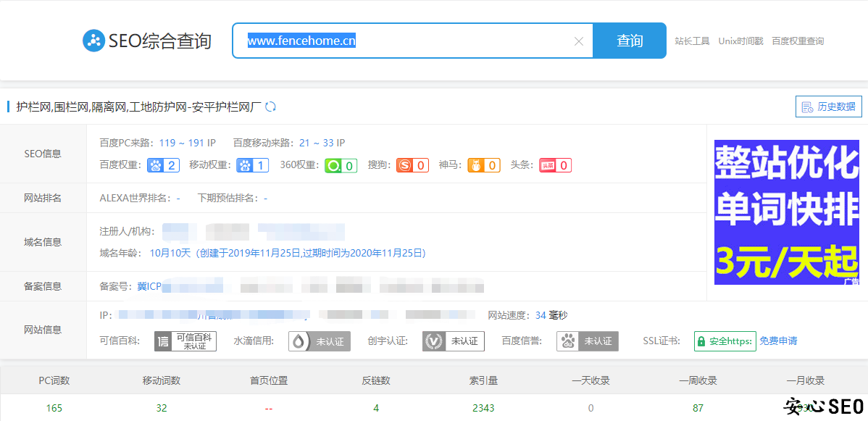This screenshot has height=421, width=868.
Task: Click the 神马 orange badge
Action: [x=483, y=165]
